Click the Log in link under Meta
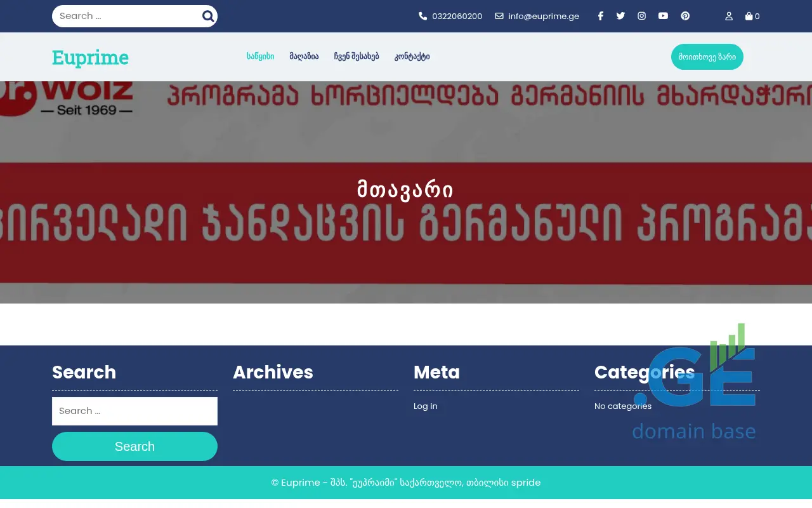812x508 pixels. (425, 406)
